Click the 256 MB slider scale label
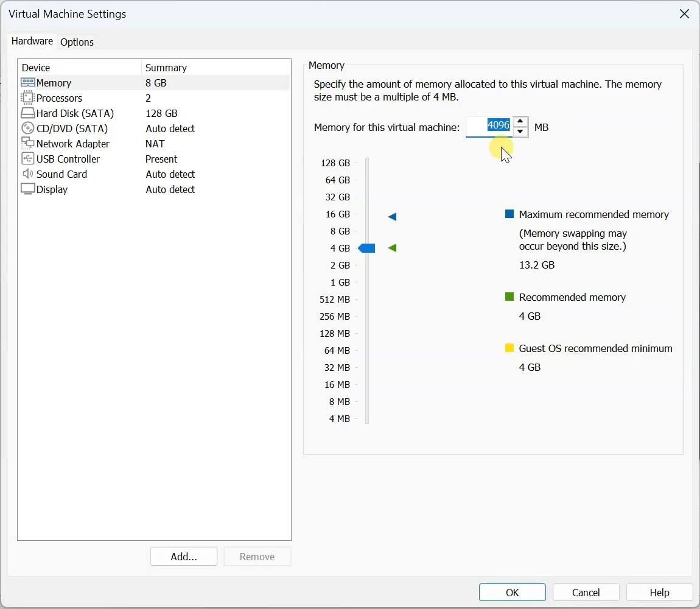 (334, 316)
